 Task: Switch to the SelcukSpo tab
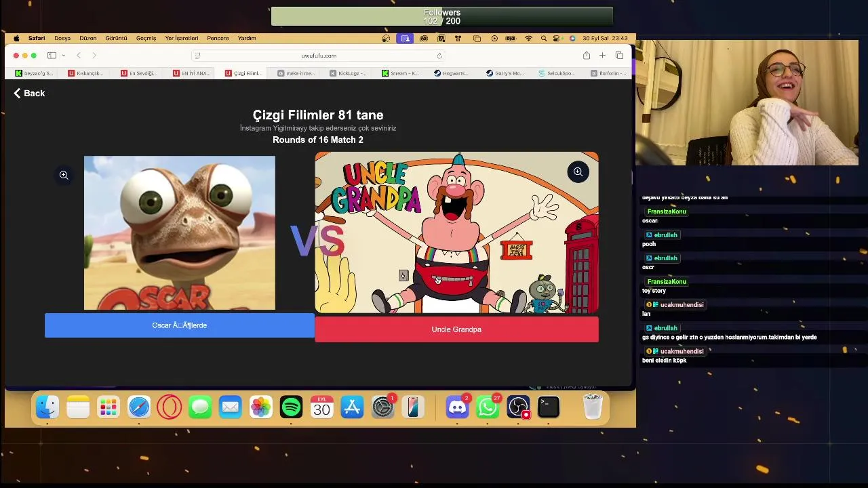pos(557,73)
